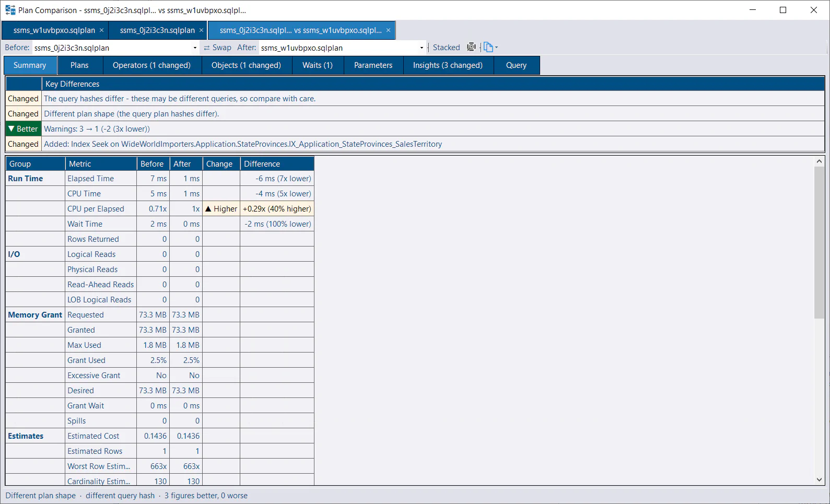Swap the before and after plans
The image size is (830, 504).
pyautogui.click(x=217, y=48)
